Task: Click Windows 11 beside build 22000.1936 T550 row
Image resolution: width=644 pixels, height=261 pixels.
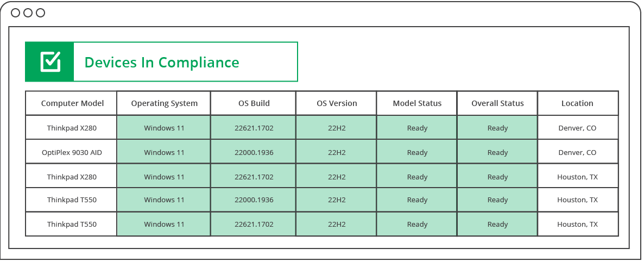Action: coord(165,200)
